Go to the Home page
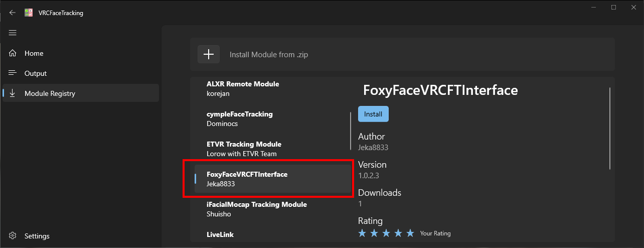Image resolution: width=644 pixels, height=248 pixels. [x=34, y=53]
